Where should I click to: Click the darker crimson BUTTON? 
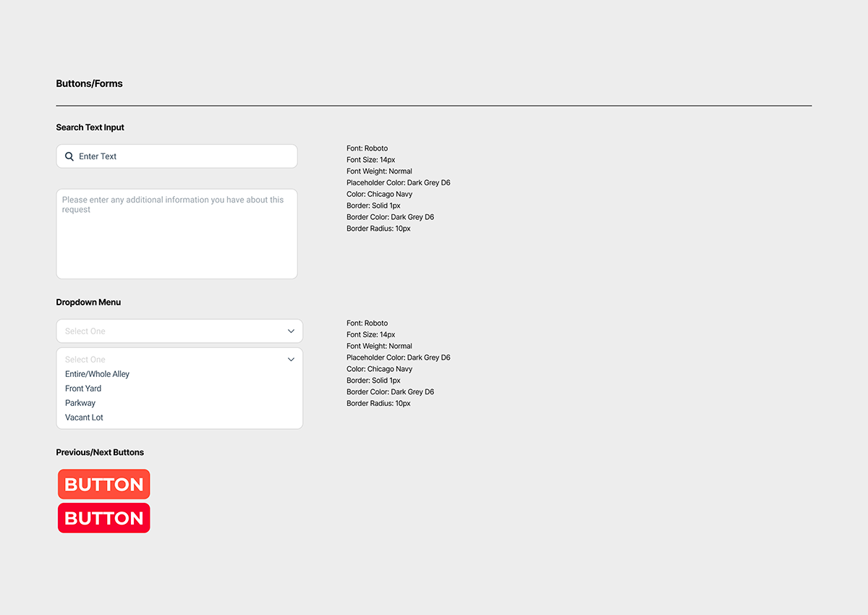(104, 518)
